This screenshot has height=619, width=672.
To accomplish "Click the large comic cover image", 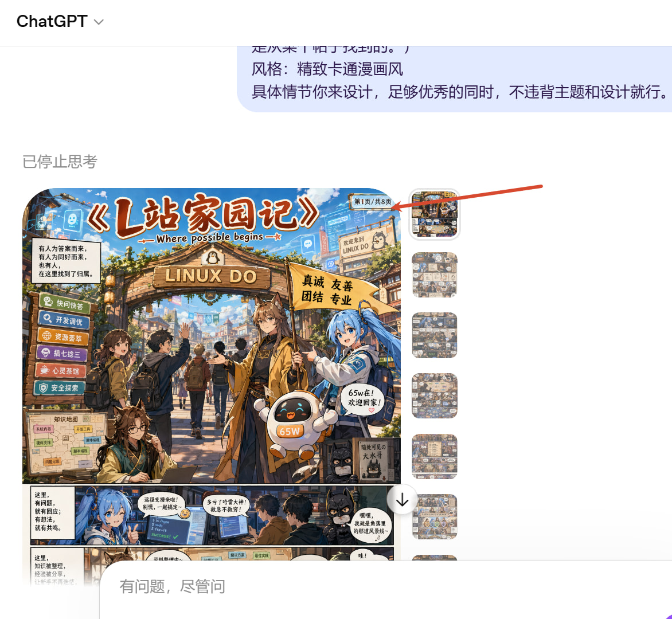I will (212, 338).
